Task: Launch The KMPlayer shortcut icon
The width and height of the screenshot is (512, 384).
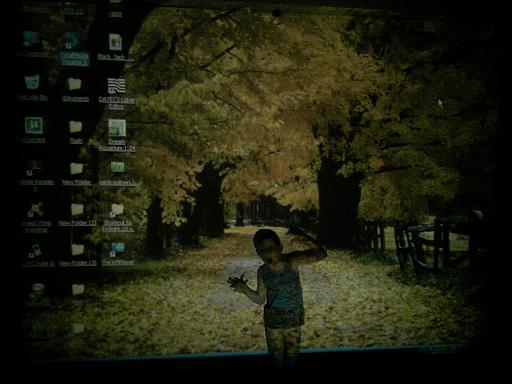Action: click(x=117, y=249)
